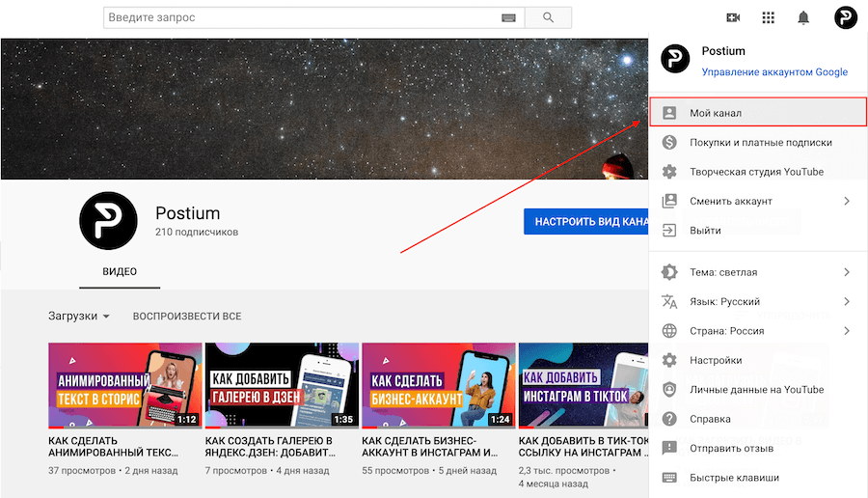
Task: Click into the search query field
Action: (301, 17)
